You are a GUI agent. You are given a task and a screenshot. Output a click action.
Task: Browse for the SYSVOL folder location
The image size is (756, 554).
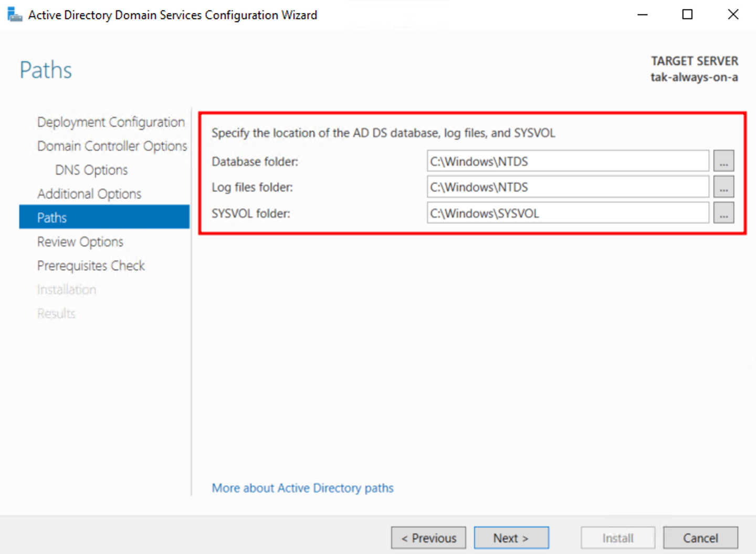point(723,213)
